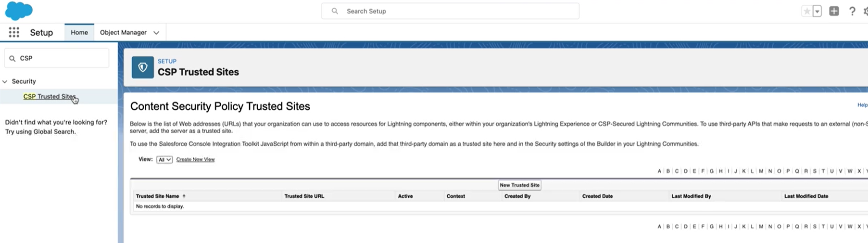Open the Object Manager tab
Viewport: 868px width, 243px height.
coord(123,32)
